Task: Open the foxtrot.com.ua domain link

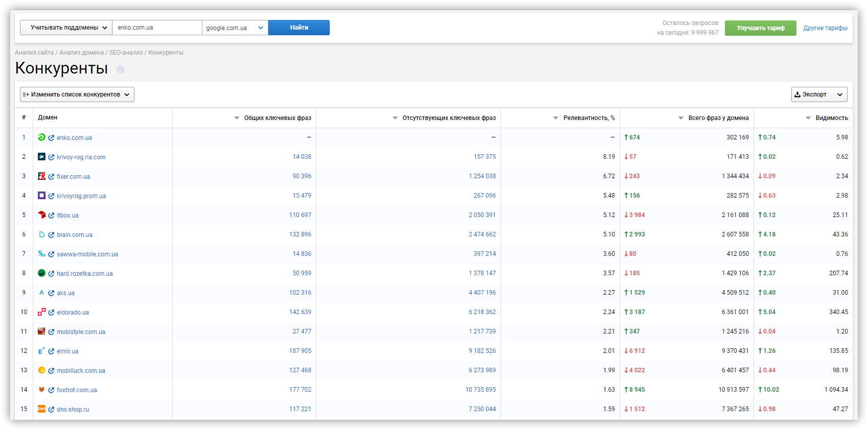Action: (x=77, y=390)
